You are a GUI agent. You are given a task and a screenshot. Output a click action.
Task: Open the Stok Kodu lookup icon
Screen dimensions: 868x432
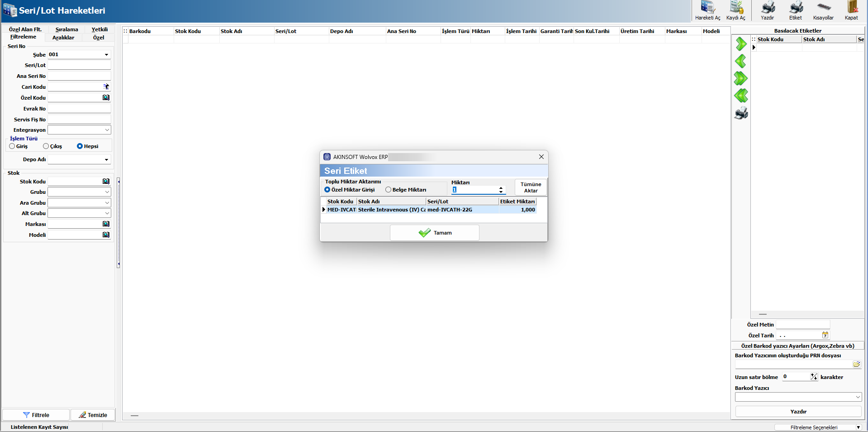[106, 181]
